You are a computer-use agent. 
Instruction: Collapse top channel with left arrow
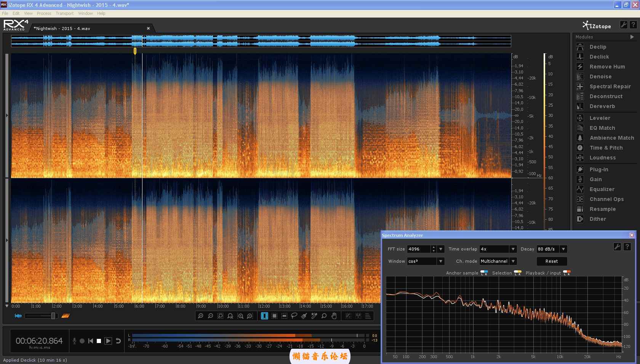pyautogui.click(x=7, y=115)
